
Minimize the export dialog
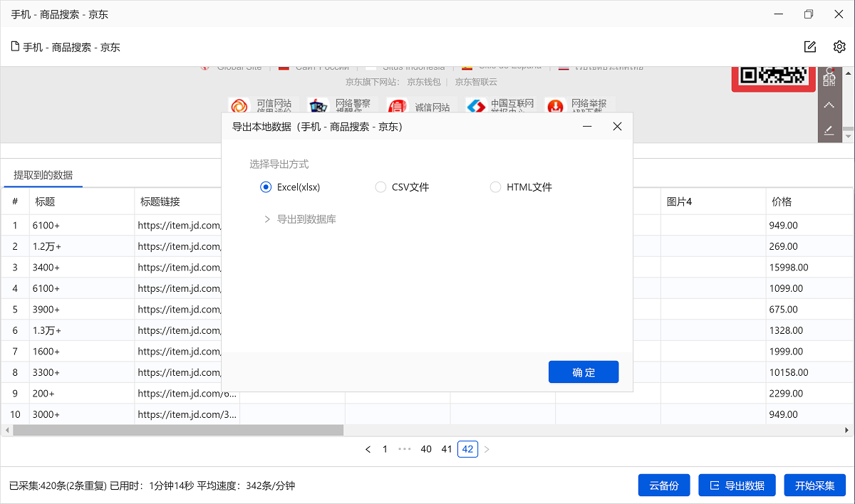click(x=588, y=127)
